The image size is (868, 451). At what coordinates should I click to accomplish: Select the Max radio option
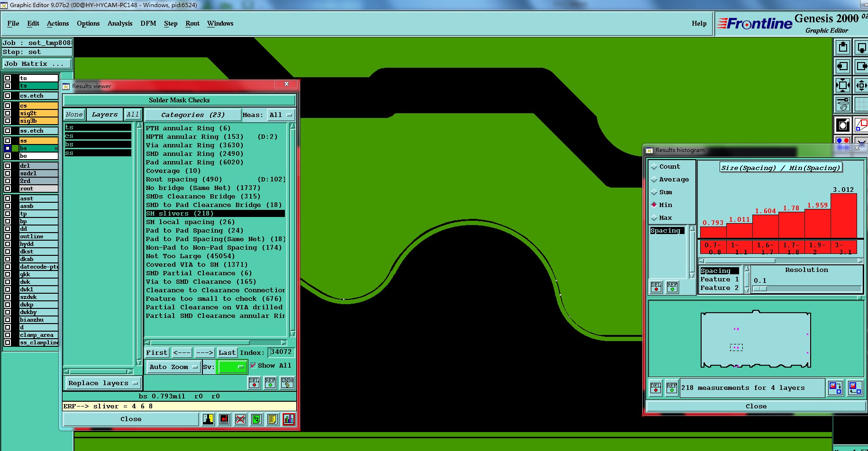pos(662,218)
